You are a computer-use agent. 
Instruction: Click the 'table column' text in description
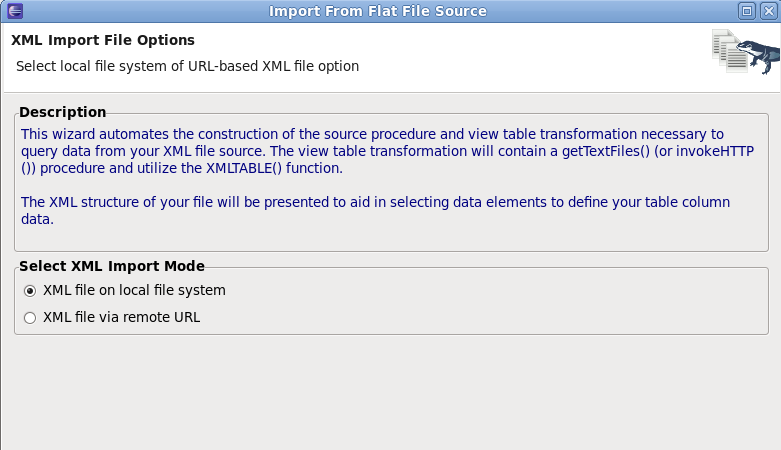pyautogui.click(x=687, y=202)
